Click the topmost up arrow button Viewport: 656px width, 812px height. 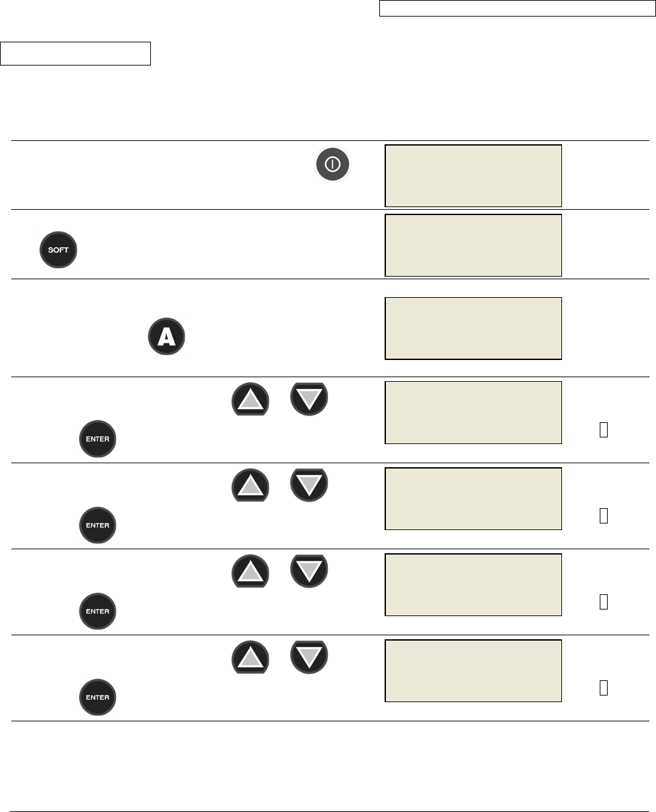point(250,399)
